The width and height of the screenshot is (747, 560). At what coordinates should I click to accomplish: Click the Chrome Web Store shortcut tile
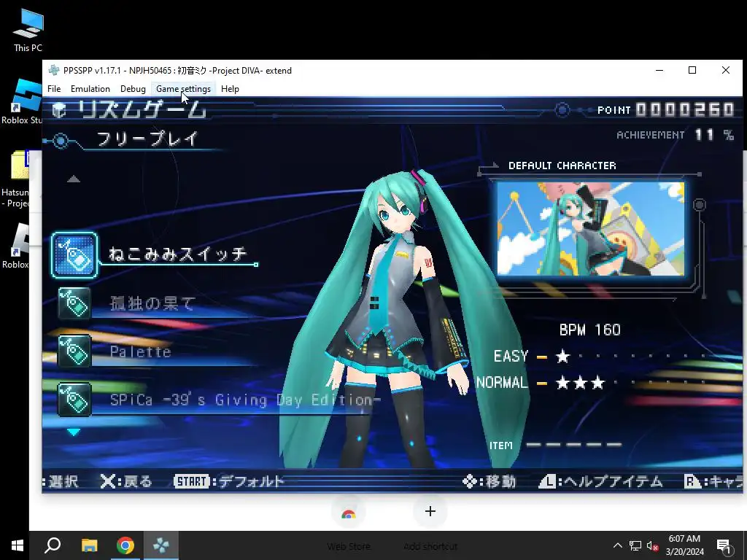click(x=349, y=513)
